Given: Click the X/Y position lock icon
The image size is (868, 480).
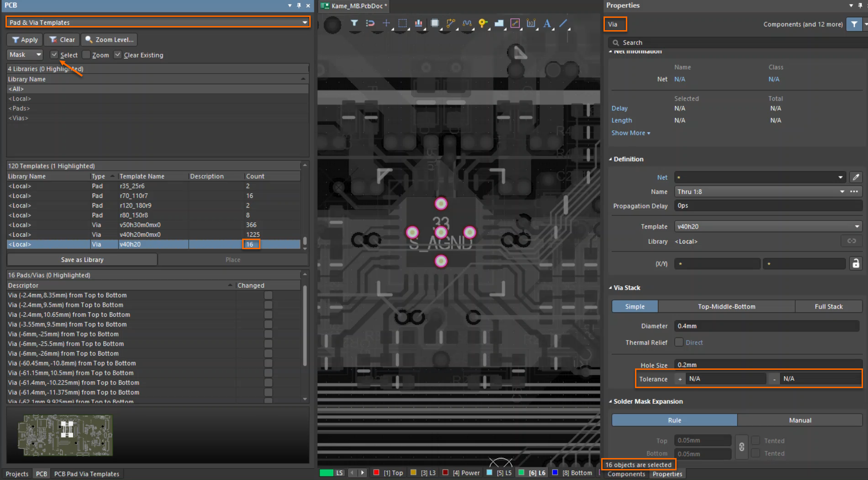Looking at the screenshot, I should click(856, 263).
